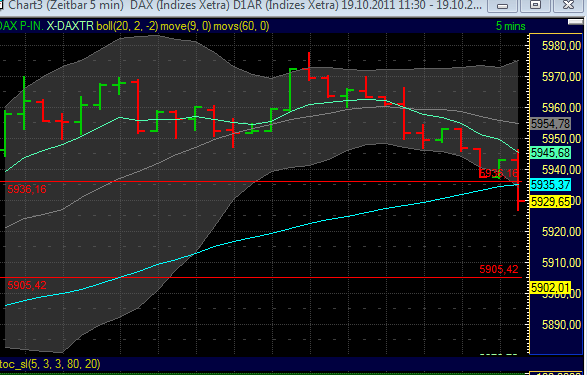Maximize the Chart3 window
Screen dimensions: 587x375
pos(536,6)
